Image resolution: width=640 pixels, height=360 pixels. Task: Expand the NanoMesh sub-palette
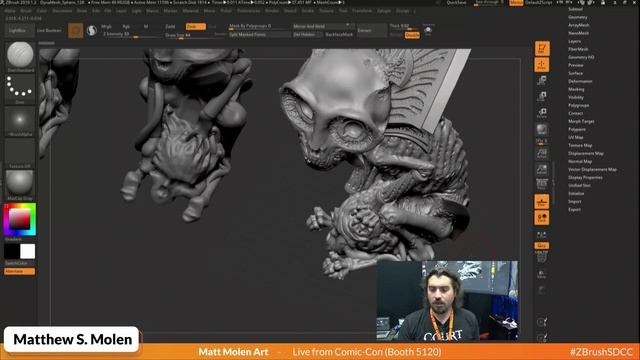click(x=578, y=33)
